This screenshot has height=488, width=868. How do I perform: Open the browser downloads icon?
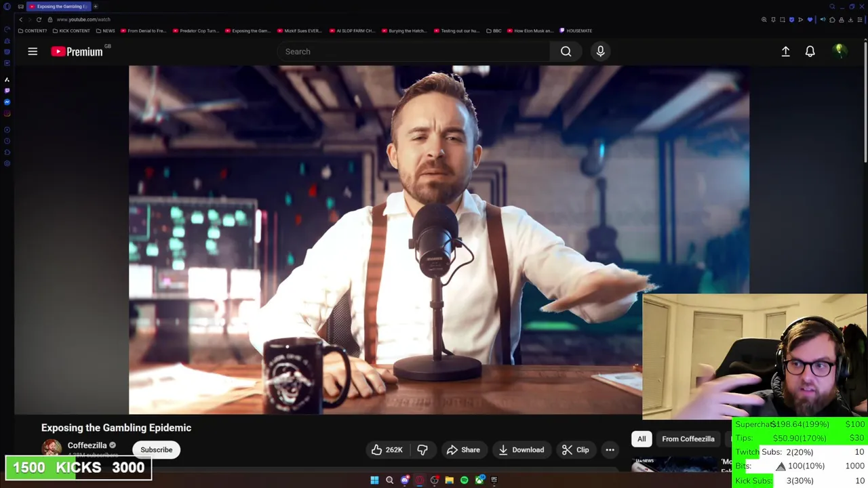(850, 20)
